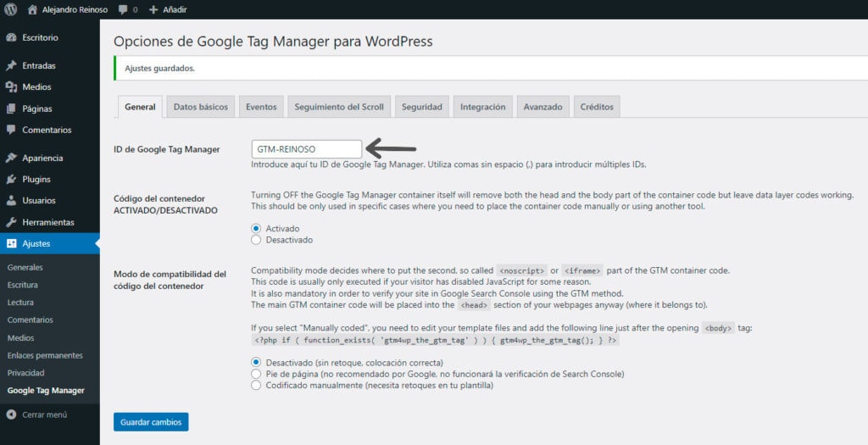Open Enlaces permanentes submenu
Viewport: 868px width, 445px height.
click(x=45, y=355)
